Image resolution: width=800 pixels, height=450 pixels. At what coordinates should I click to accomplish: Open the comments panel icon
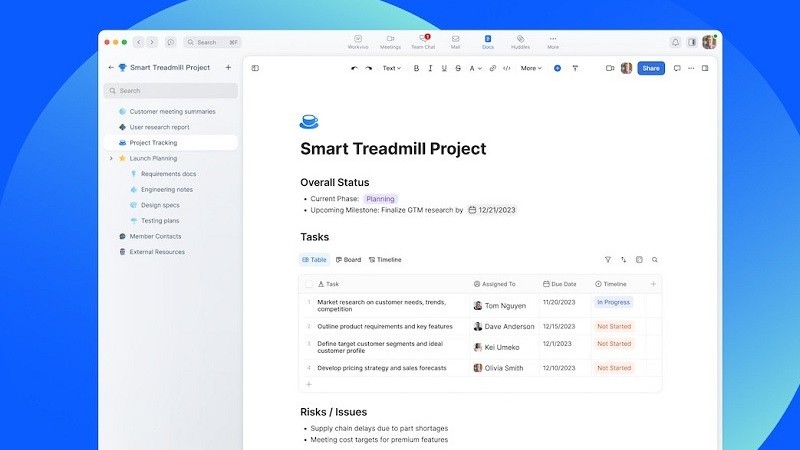677,68
